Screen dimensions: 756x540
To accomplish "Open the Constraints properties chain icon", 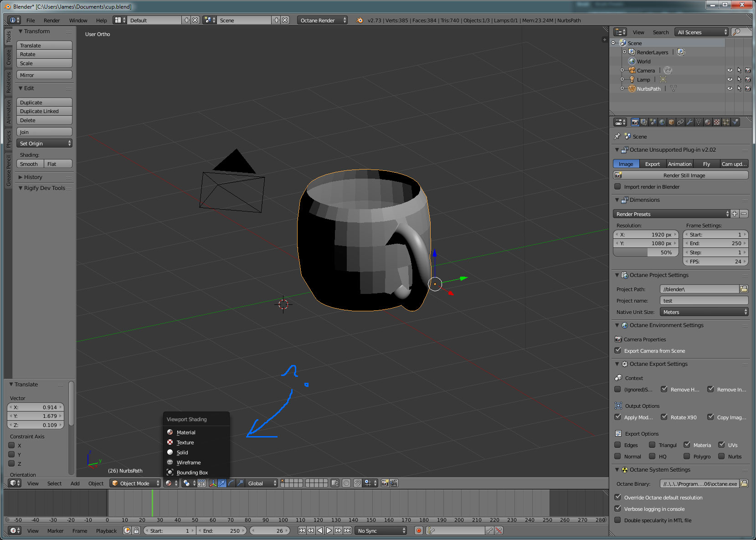I will tap(680, 122).
